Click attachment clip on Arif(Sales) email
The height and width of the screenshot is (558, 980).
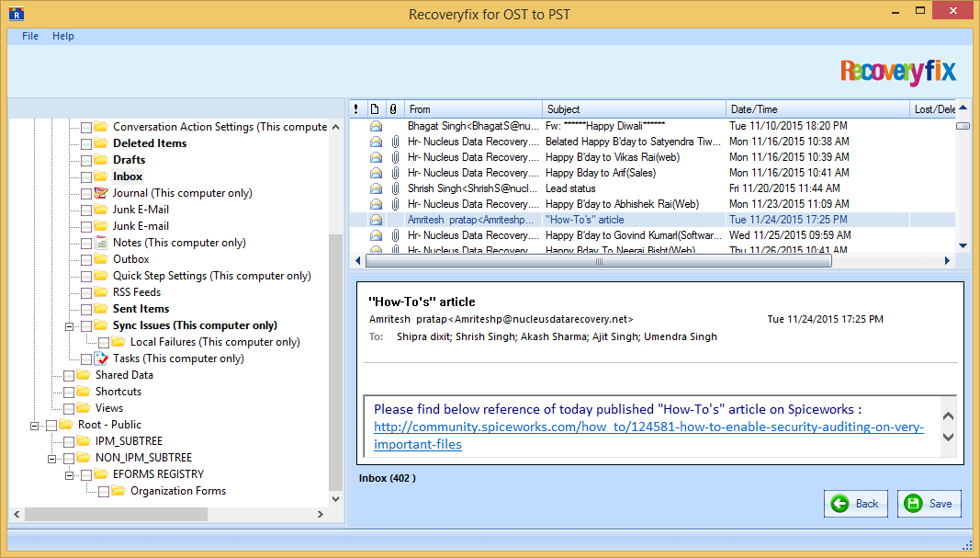(395, 173)
